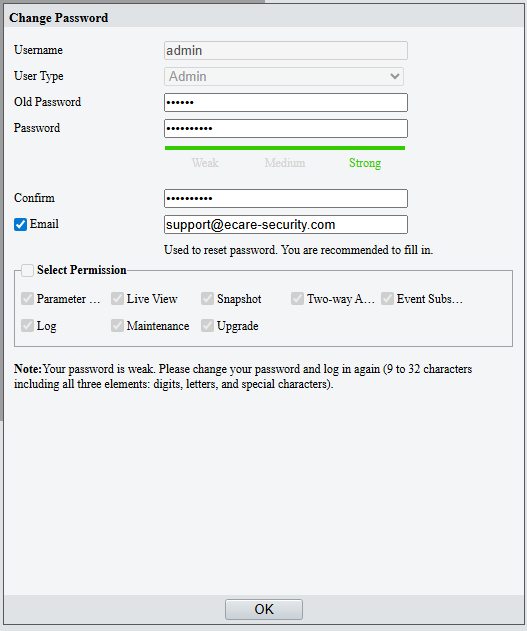Toggle the Two-way Audio permission checkbox
This screenshot has width=527, height=631.
(298, 299)
